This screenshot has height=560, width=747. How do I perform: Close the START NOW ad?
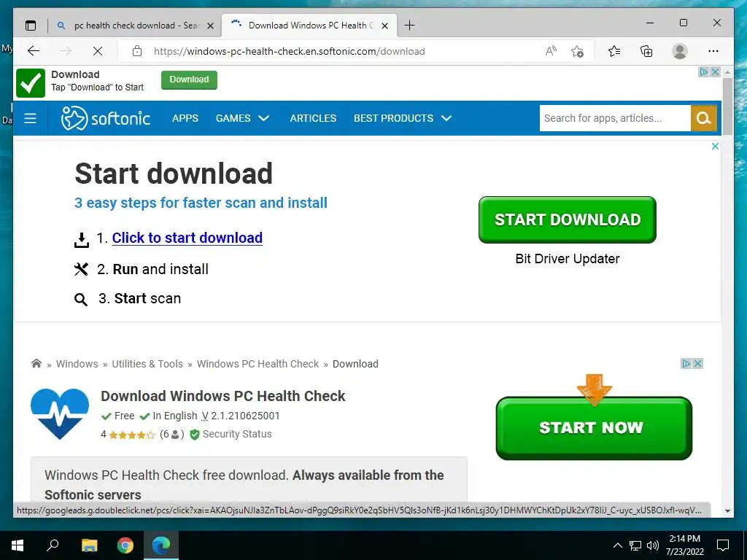[698, 364]
